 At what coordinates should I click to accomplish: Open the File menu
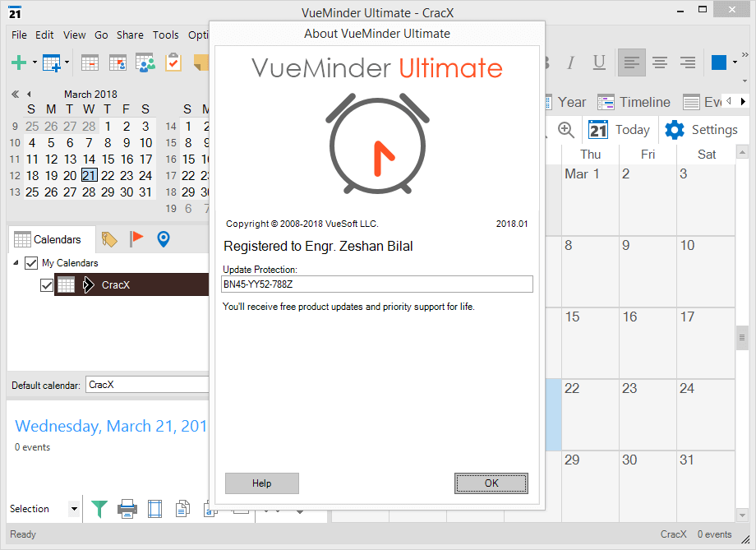[19, 35]
